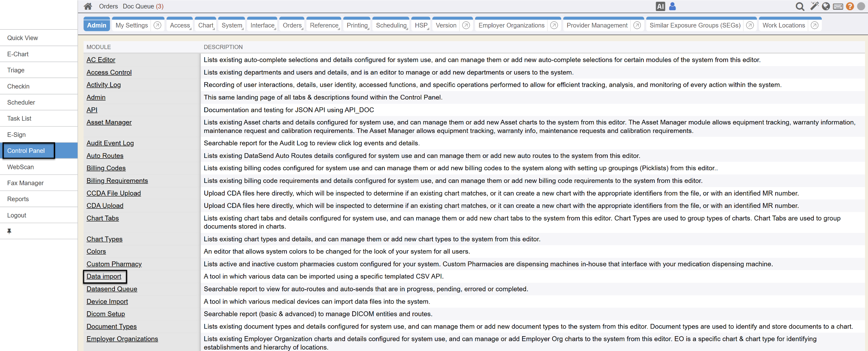This screenshot has width=868, height=351.
Task: Pop out Work Locations with arrow icon
Action: [x=814, y=25]
